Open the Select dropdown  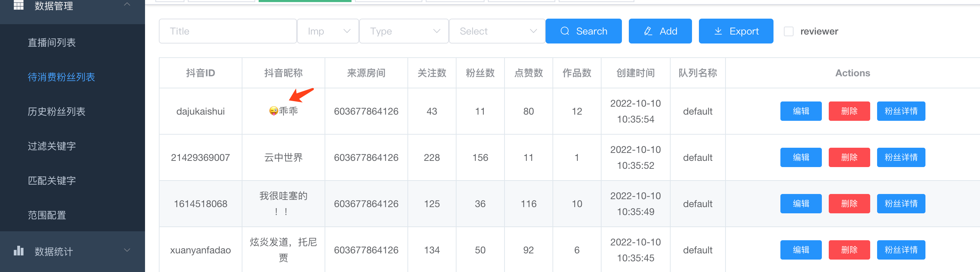pyautogui.click(x=497, y=31)
